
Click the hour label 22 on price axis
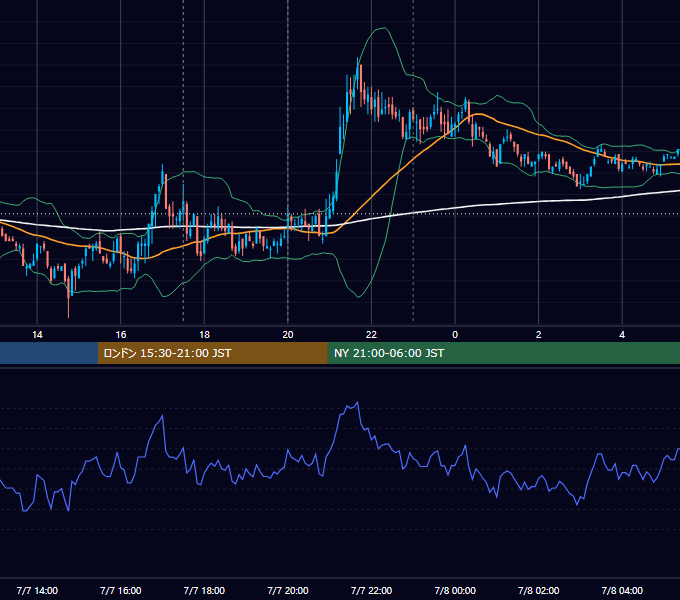click(x=371, y=335)
